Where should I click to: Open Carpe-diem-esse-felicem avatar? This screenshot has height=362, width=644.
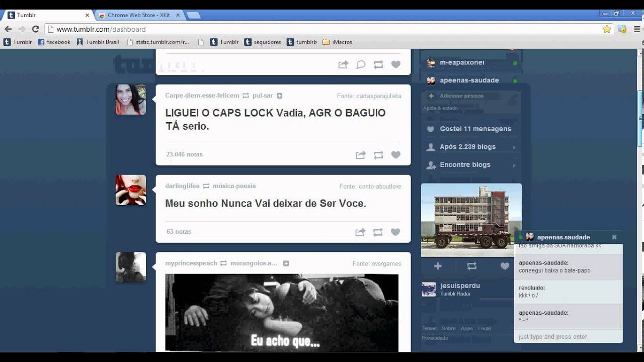131,100
